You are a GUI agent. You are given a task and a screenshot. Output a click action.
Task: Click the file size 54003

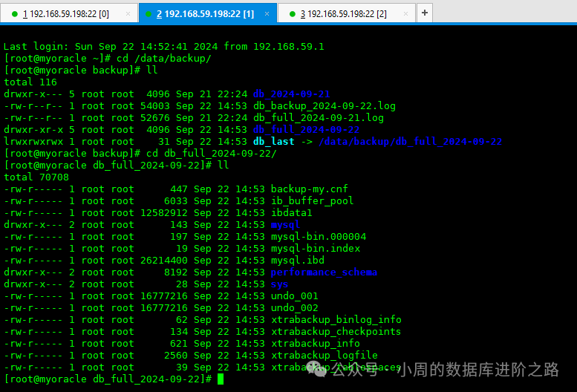[155, 106]
